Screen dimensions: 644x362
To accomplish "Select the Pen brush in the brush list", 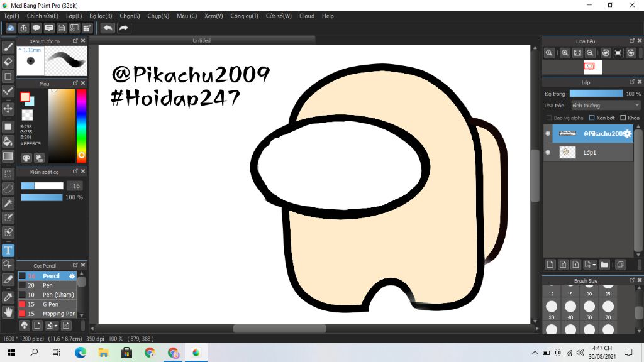I will click(47, 286).
